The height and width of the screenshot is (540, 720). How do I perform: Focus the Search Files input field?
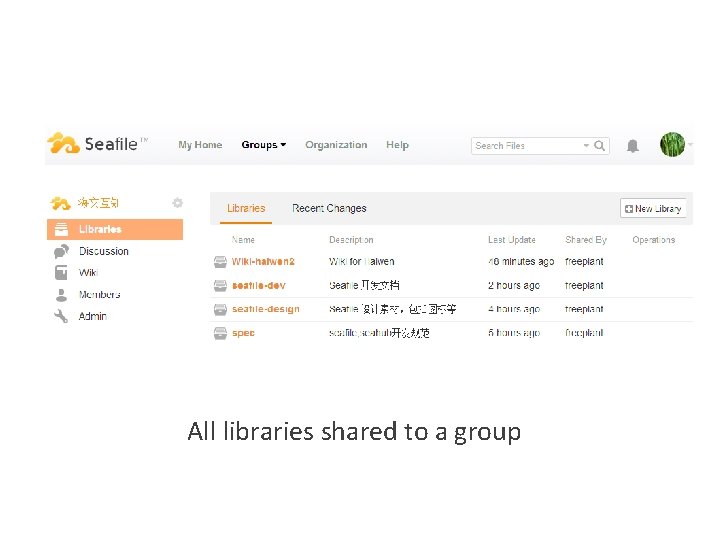(540, 146)
